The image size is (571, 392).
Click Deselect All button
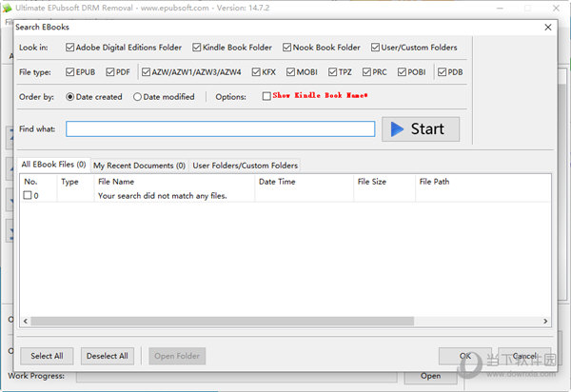(x=107, y=356)
